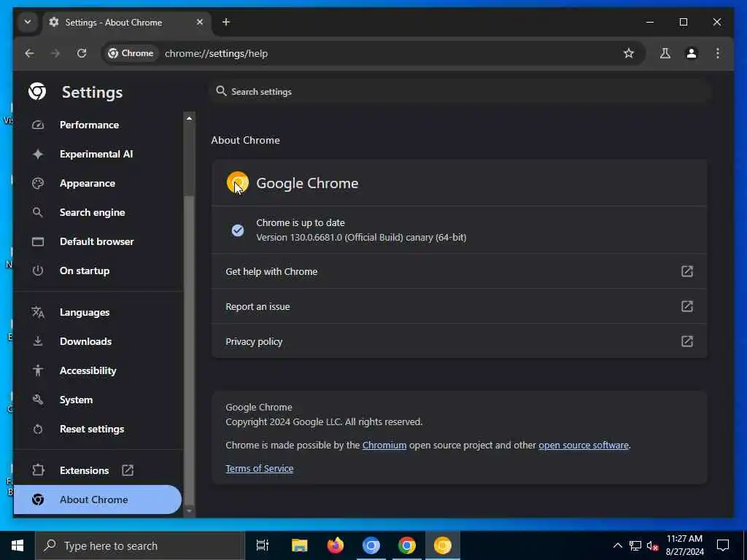The height and width of the screenshot is (560, 747).
Task: Close the Settings - About Chrome tab
Action: [200, 22]
